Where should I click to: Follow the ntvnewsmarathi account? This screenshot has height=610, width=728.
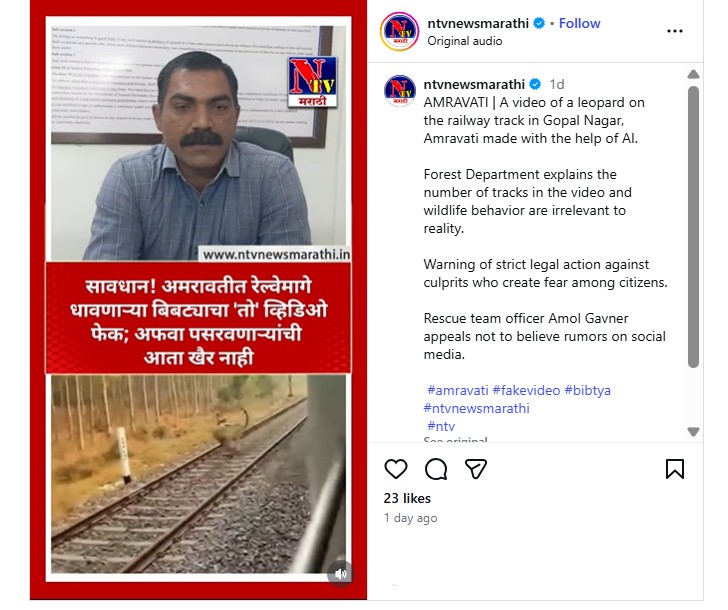(579, 23)
